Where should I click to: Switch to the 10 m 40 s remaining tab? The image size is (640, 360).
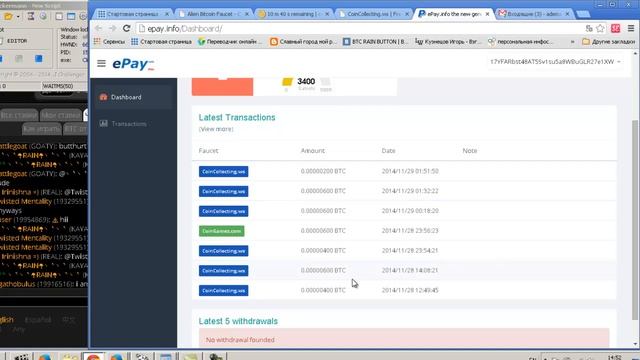[294, 14]
